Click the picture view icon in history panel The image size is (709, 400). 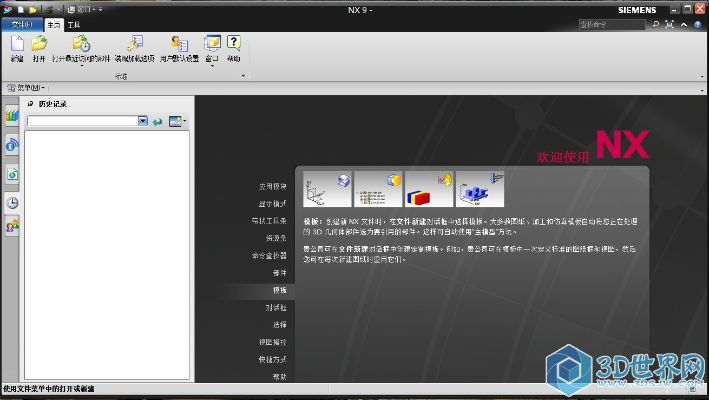pyautogui.click(x=175, y=121)
